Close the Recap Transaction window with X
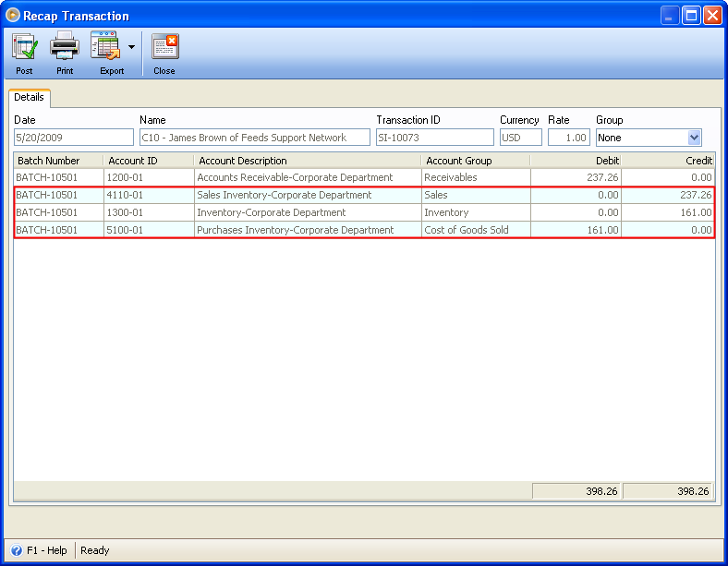The height and width of the screenshot is (566, 728). point(712,16)
